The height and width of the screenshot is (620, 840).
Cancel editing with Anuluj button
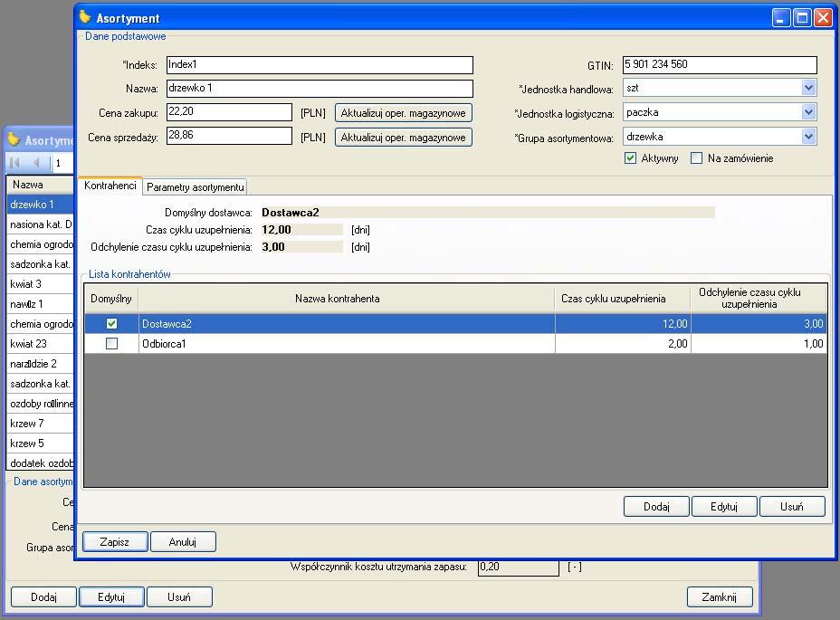pyautogui.click(x=183, y=542)
